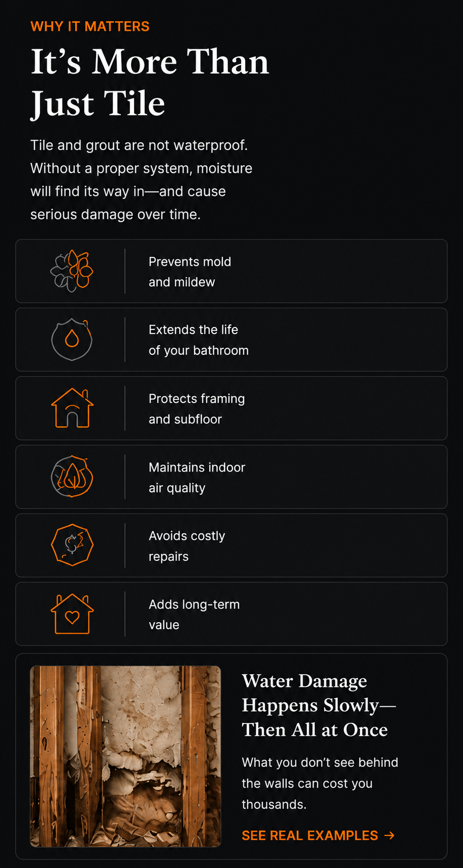Select the Maintains indoor air quality card
The width and height of the screenshot is (463, 868).
(231, 477)
